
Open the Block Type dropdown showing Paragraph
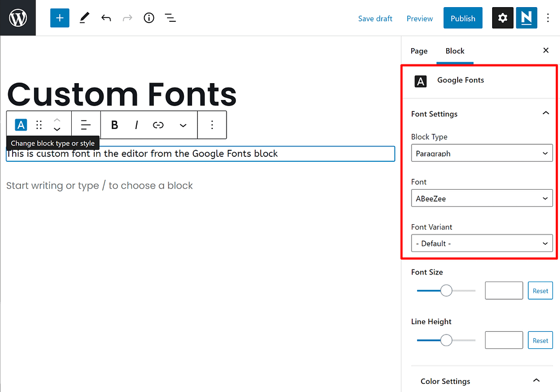click(481, 153)
